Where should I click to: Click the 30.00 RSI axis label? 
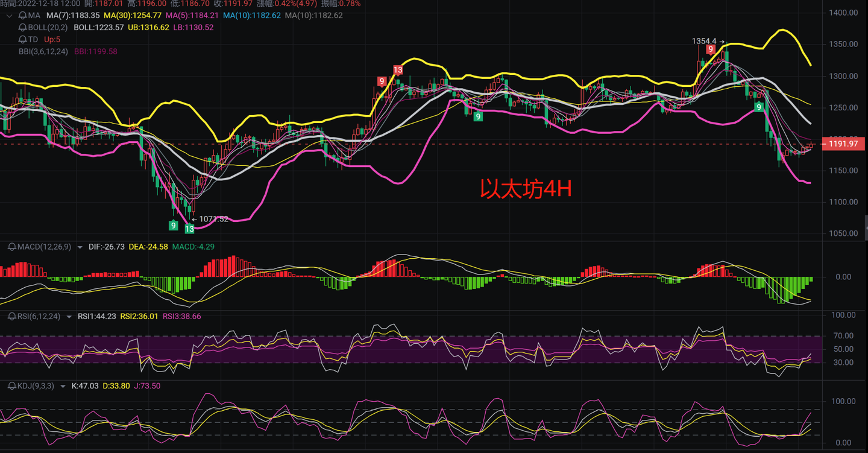[x=844, y=362]
